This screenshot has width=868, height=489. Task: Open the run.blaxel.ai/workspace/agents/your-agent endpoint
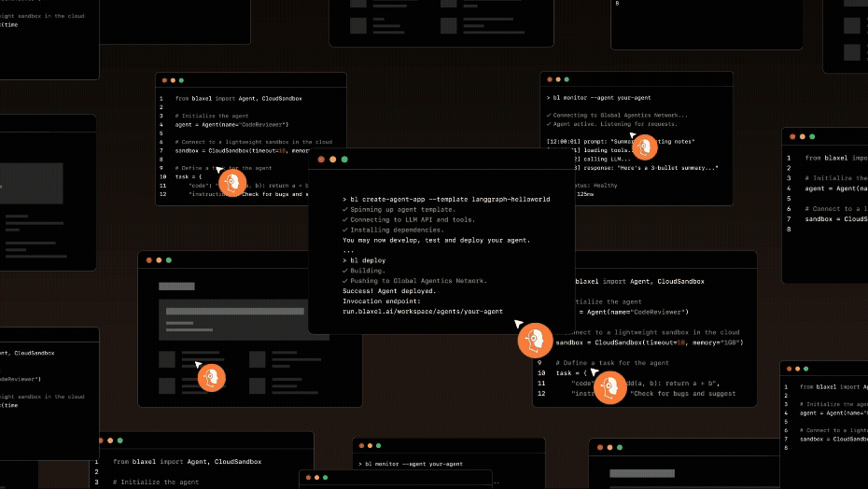423,312
